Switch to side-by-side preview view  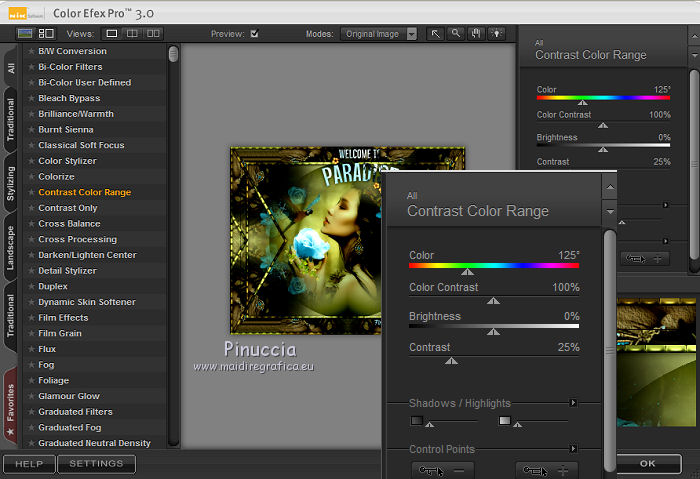153,33
